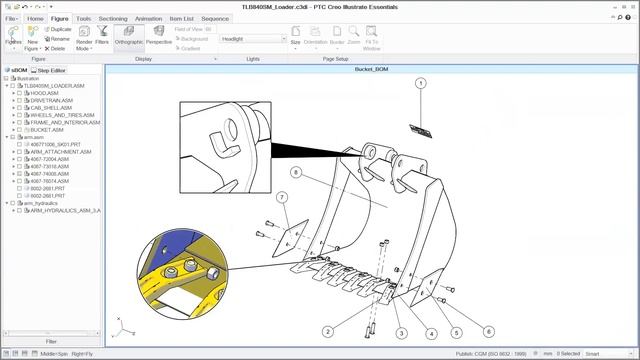Click the Filter button below the tree
The height and width of the screenshot is (360, 640).
pos(51,341)
